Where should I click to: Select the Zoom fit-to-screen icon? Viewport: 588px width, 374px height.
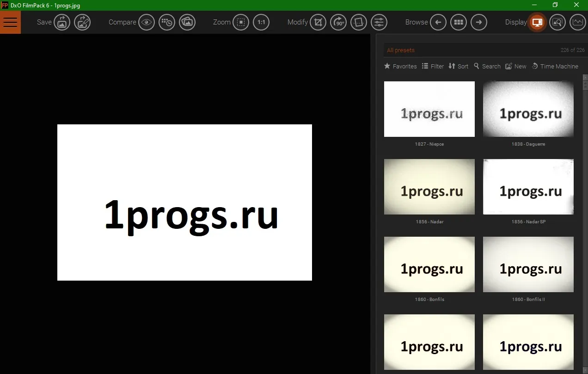tap(241, 22)
